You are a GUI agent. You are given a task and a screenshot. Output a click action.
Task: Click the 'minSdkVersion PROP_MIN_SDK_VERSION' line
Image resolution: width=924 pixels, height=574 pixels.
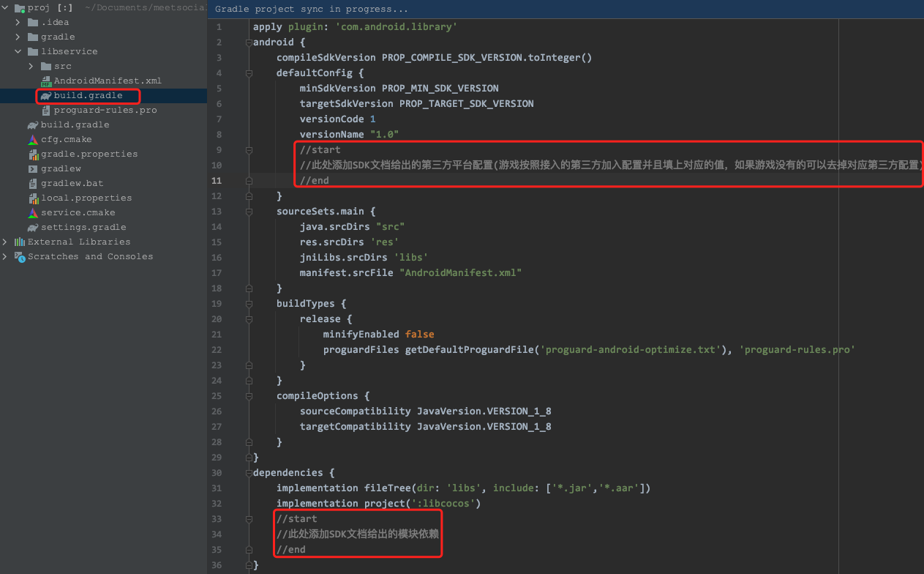399,89
